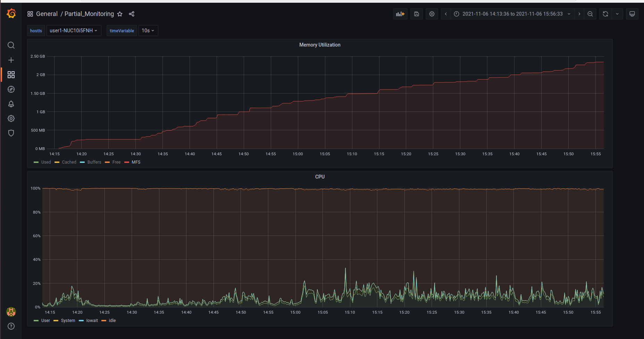Save dashboard using the disk icon

coord(416,14)
